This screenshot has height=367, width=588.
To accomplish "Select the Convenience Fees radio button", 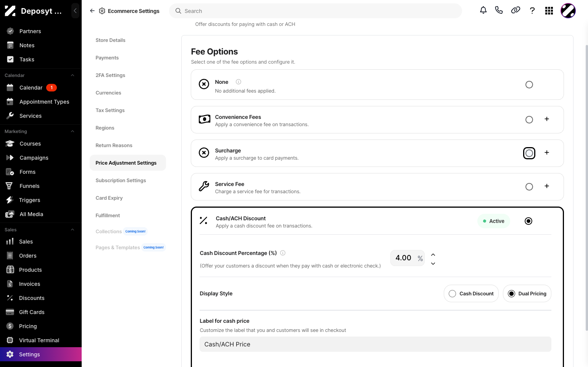I will (x=529, y=120).
